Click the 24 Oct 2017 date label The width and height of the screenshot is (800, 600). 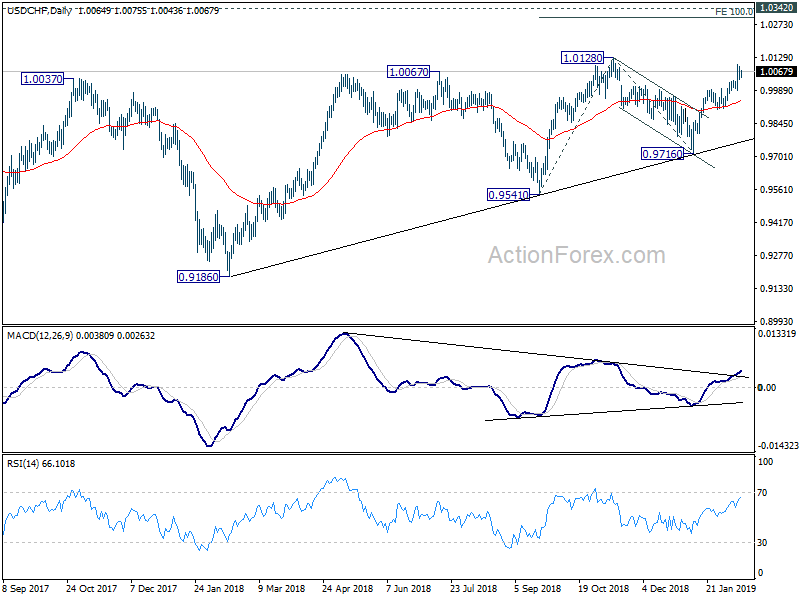(x=91, y=588)
